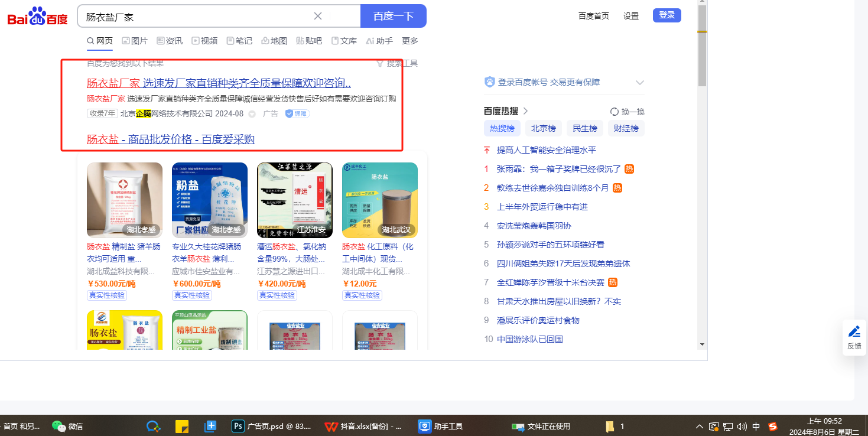This screenshot has height=436, width=868.
Task: Switch to the 图片 search tab
Action: pyautogui.click(x=135, y=41)
